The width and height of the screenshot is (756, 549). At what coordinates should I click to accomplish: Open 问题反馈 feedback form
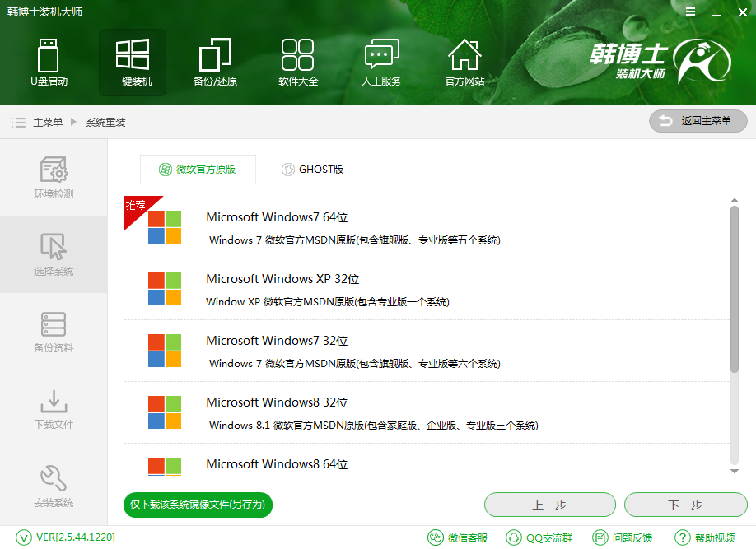(x=622, y=537)
